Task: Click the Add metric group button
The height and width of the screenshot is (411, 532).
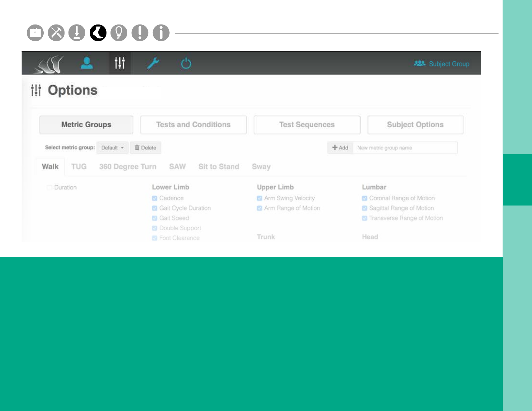Action: 340,148
